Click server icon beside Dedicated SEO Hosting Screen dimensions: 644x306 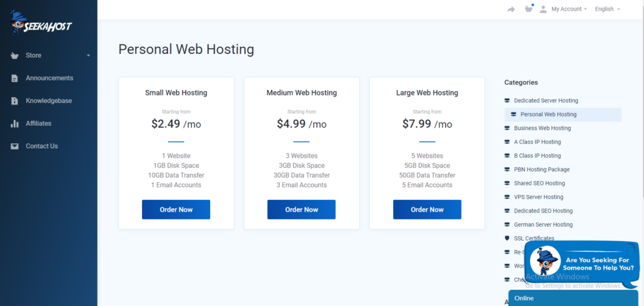click(508, 211)
